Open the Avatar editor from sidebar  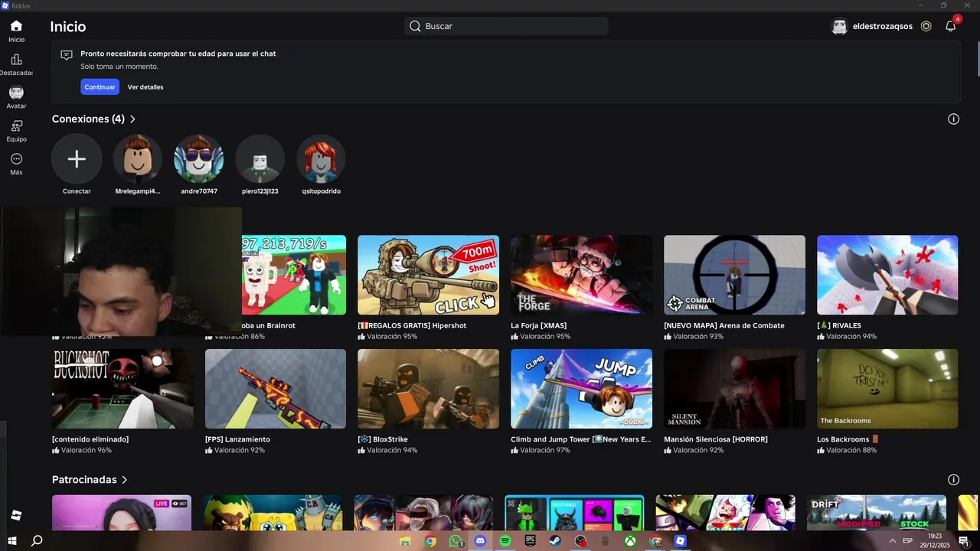coord(16,97)
